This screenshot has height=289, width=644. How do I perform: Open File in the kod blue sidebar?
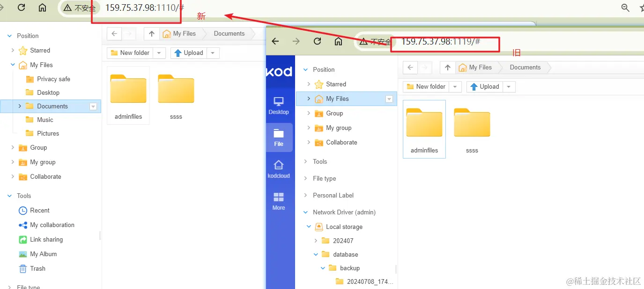[x=279, y=137]
